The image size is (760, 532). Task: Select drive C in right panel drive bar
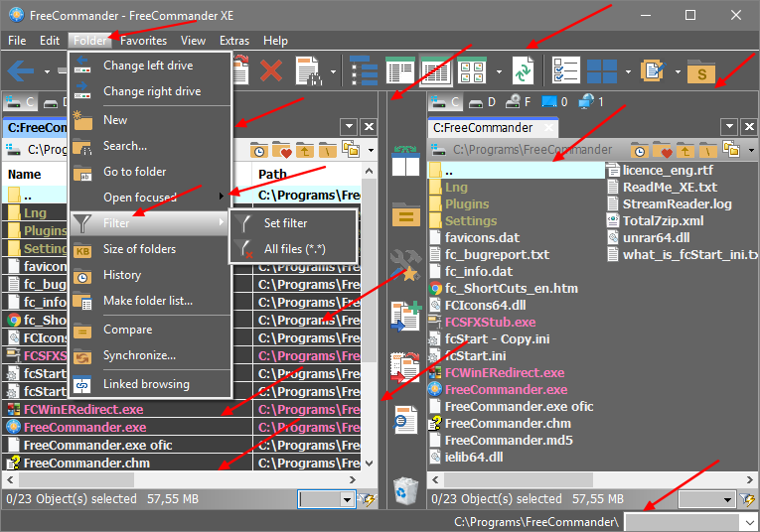click(x=445, y=102)
